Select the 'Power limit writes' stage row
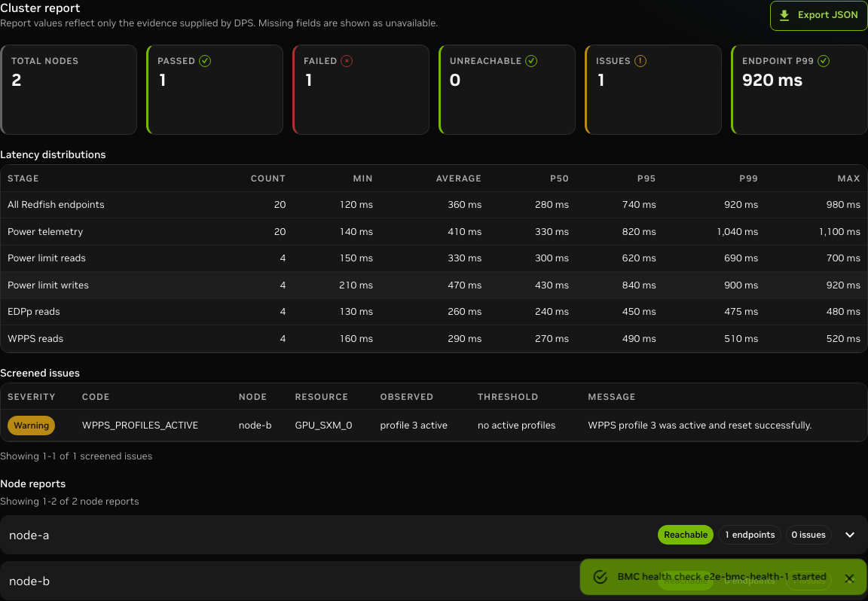The height and width of the screenshot is (601, 868). pos(434,285)
